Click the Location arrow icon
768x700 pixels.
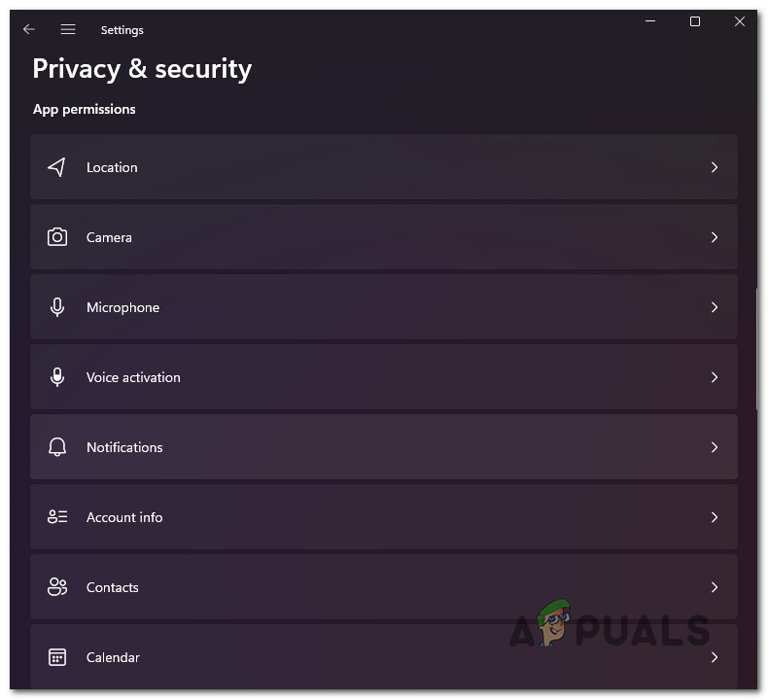pyautogui.click(x=57, y=167)
